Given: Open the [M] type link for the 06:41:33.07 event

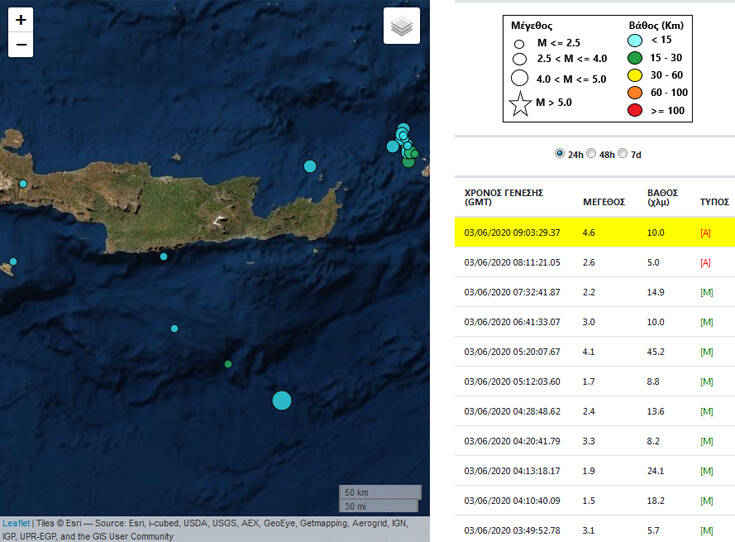Looking at the screenshot, I should click(706, 322).
